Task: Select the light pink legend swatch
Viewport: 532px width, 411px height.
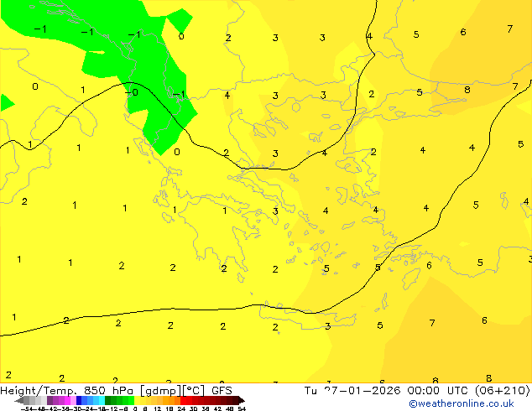Action: (73, 400)
